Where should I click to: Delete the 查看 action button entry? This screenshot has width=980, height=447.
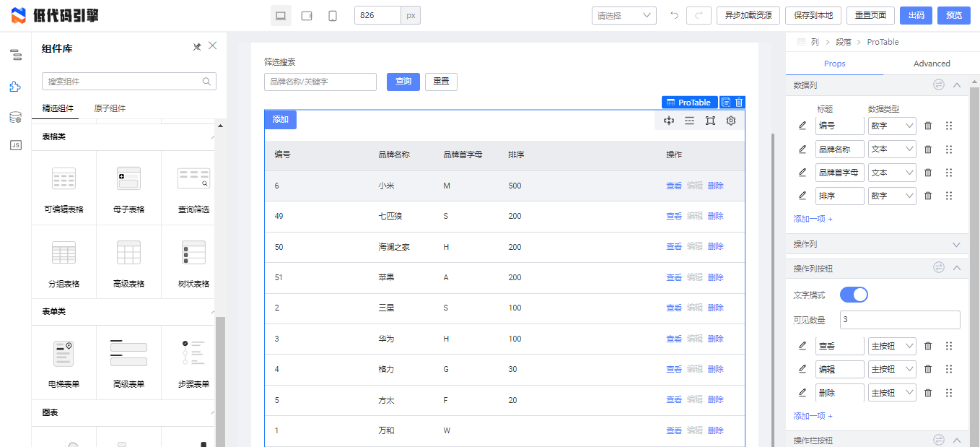coord(928,347)
